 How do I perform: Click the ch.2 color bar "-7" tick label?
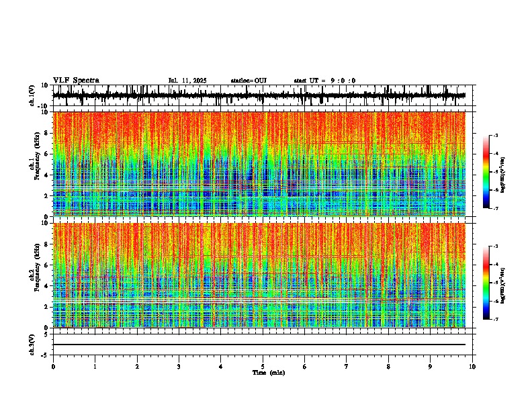point(496,320)
